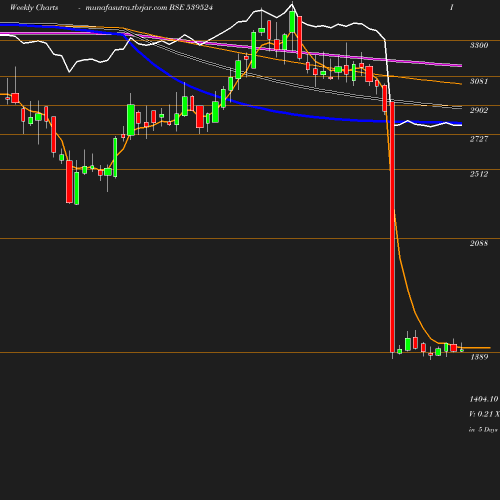Click the 3300 price level label
This screenshot has height=500, width=500.
(x=479, y=45)
